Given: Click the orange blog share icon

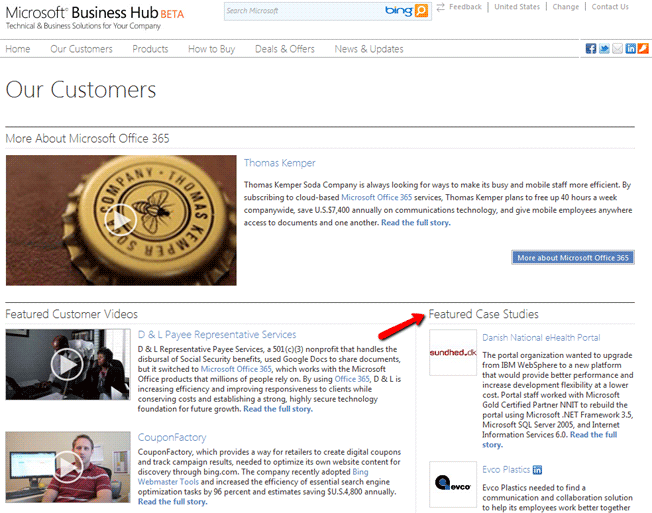Looking at the screenshot, I should coord(643,49).
